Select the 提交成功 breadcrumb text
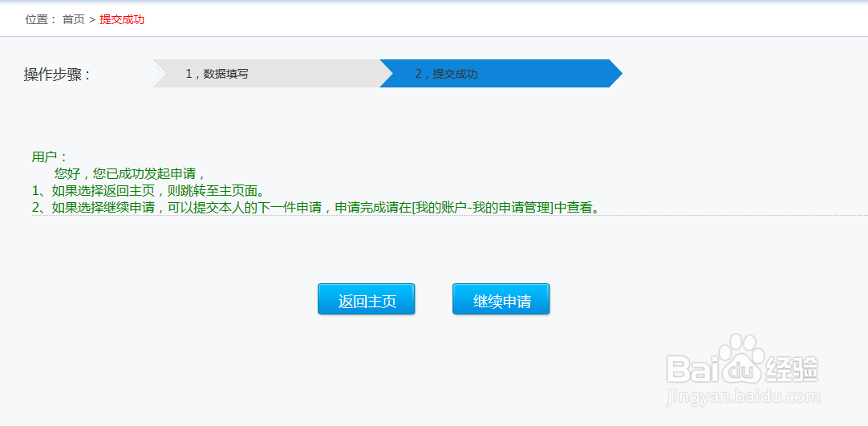 (x=122, y=19)
